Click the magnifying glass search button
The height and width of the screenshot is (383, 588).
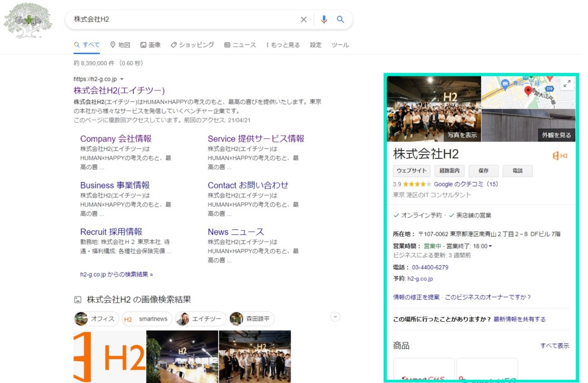pos(340,20)
